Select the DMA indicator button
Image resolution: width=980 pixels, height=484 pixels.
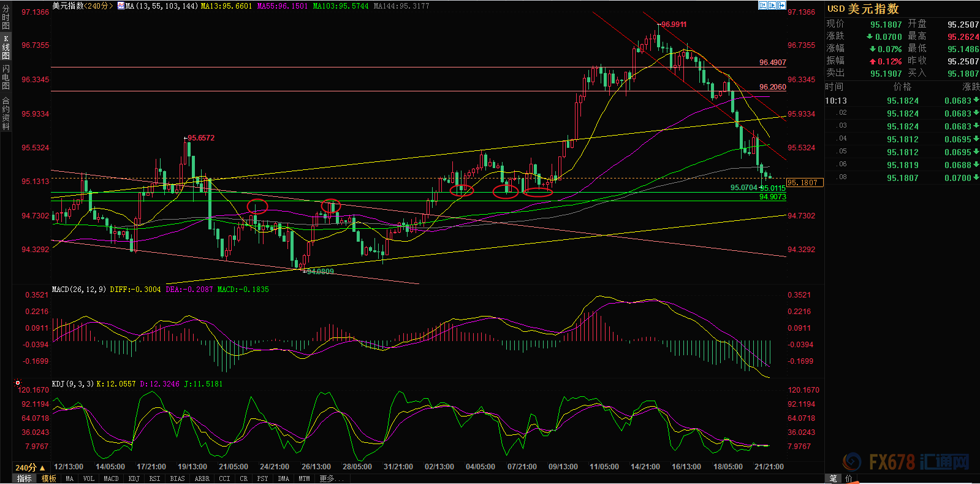click(x=283, y=478)
